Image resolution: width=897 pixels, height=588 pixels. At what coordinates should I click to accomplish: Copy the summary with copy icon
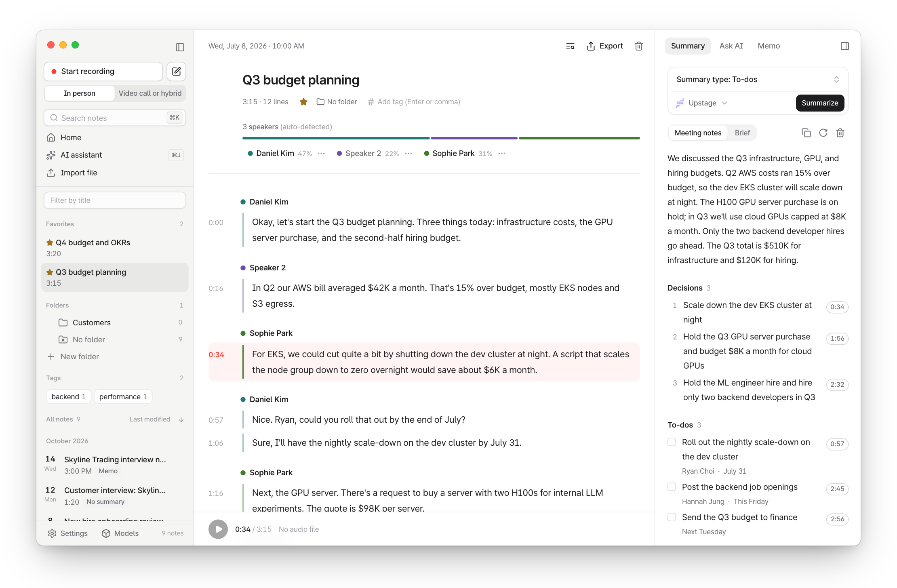806,133
